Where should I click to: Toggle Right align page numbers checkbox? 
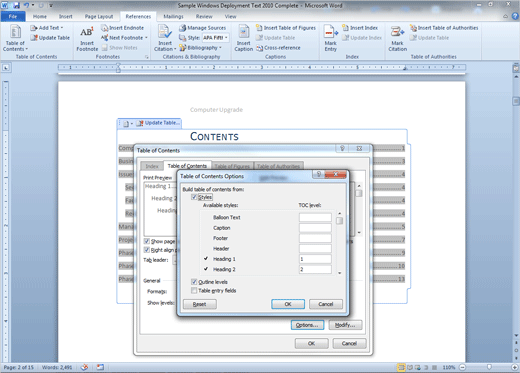(x=147, y=250)
